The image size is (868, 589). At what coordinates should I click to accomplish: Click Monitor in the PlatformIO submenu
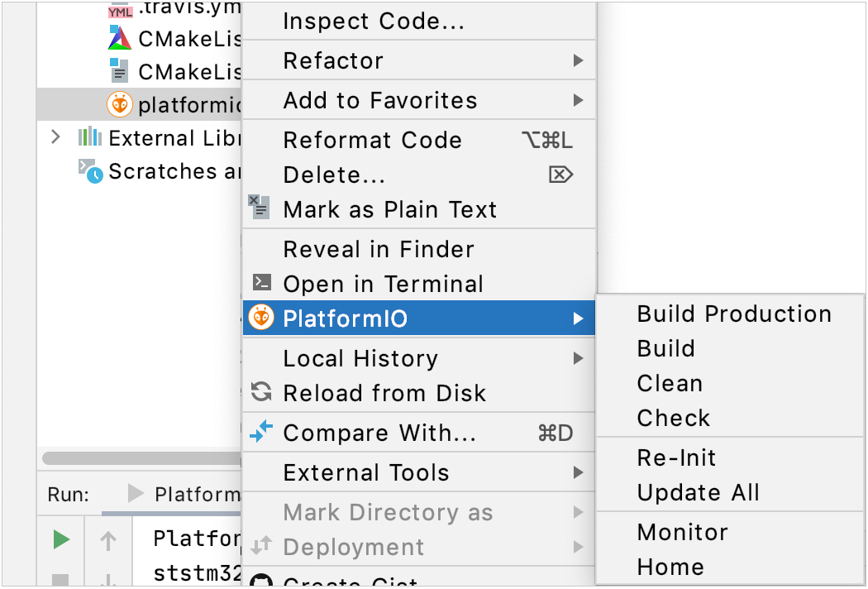[682, 533]
